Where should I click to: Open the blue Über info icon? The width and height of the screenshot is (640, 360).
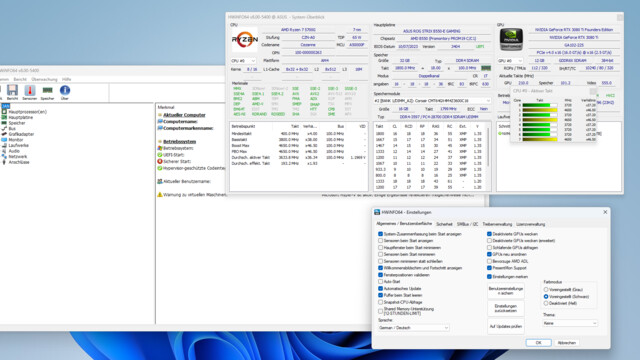(x=64, y=90)
